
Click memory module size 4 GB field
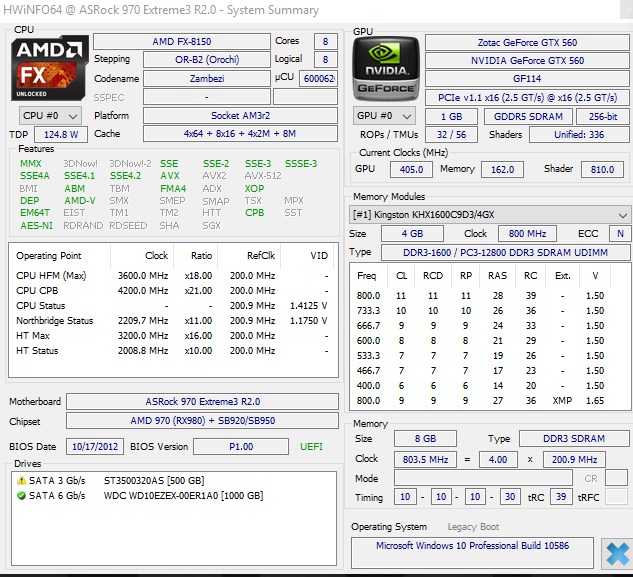(412, 233)
